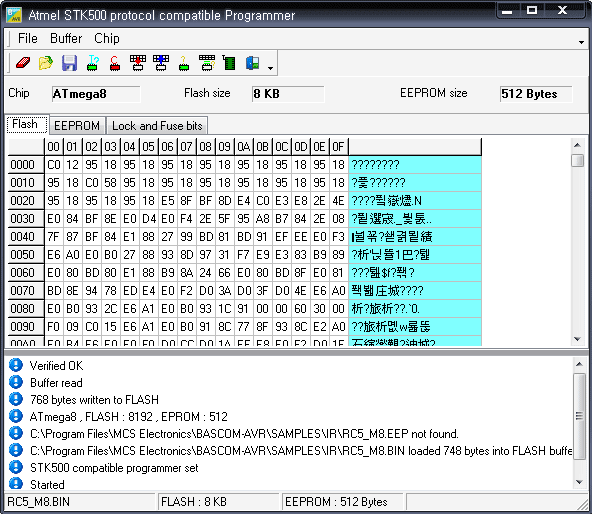Select cell 2C in row 0080
Screen dimensions: 592x514
tap(111, 309)
